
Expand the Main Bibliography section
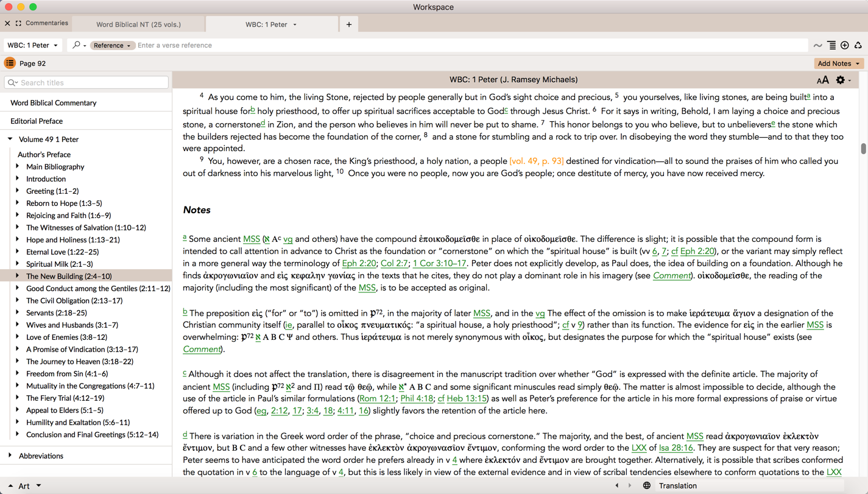[18, 166]
